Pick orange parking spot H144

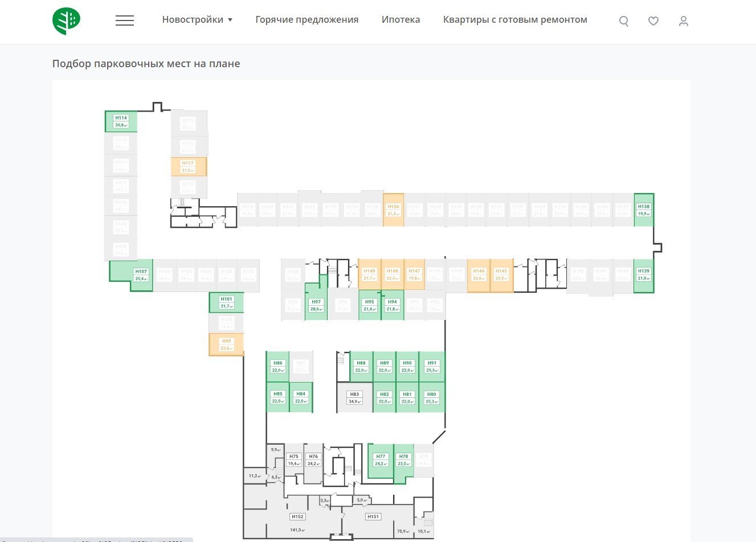pyautogui.click(x=479, y=276)
